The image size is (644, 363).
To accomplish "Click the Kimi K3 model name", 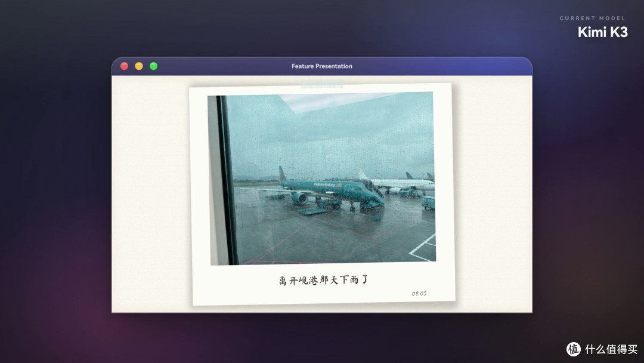I will click(x=602, y=32).
